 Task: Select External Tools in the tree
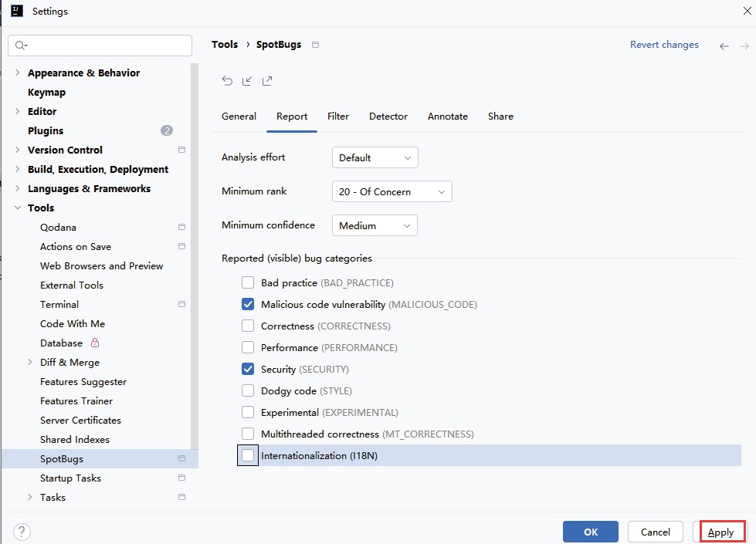point(72,285)
